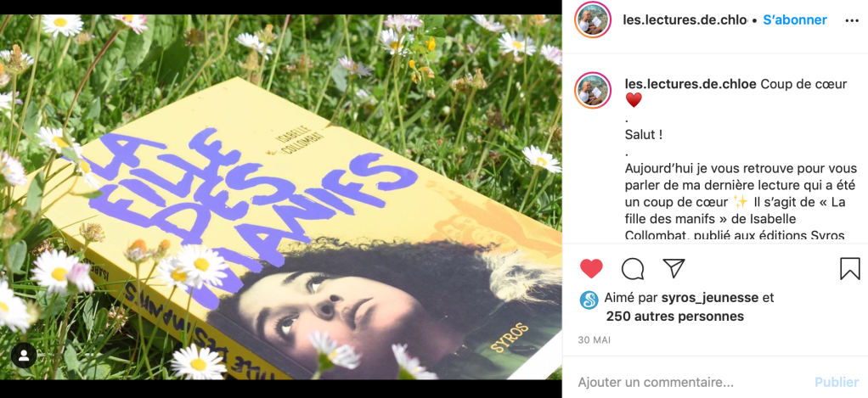Click the tagged people icon on photo
The image size is (868, 398).
point(24,356)
